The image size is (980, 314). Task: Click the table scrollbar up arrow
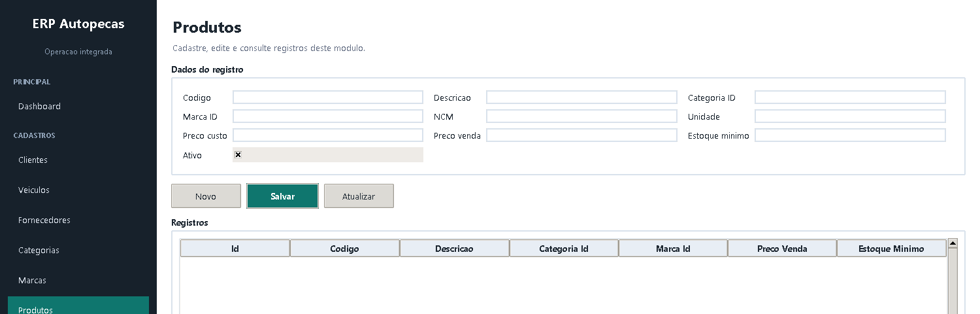(x=953, y=243)
